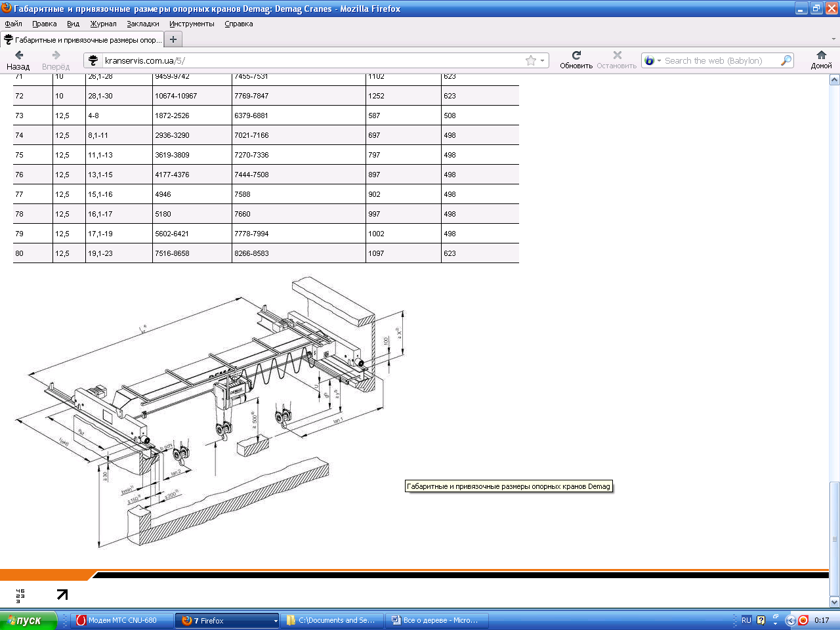840x630 pixels.
Task: Click the page scrollbar down arrow
Action: click(x=834, y=602)
